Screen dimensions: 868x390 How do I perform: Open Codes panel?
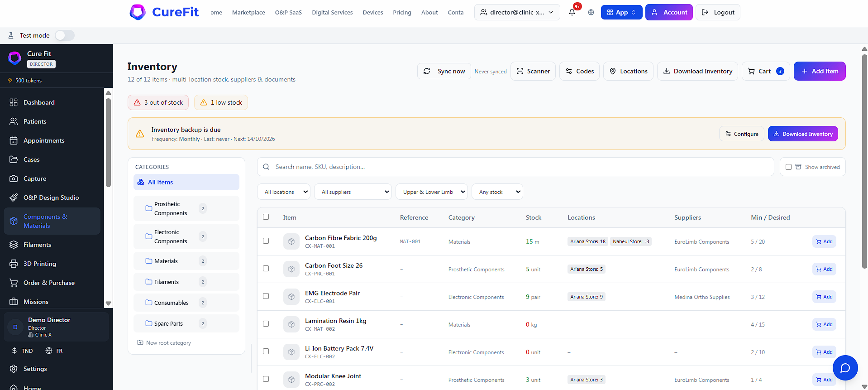point(580,71)
